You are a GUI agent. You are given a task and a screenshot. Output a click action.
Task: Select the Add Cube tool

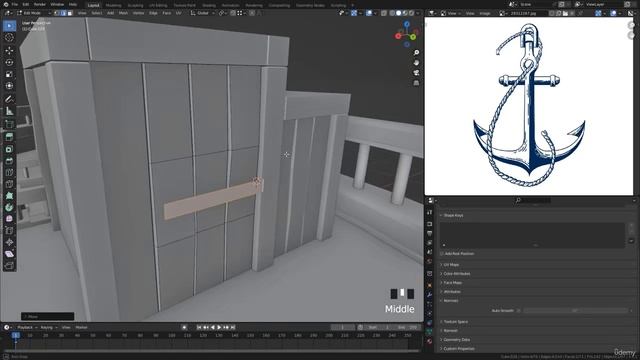(x=9, y=124)
